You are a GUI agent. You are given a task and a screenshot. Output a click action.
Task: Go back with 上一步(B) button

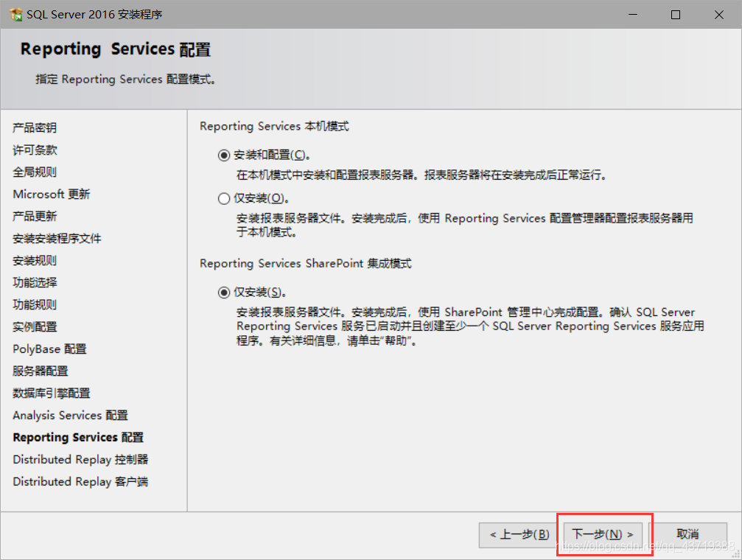pyautogui.click(x=519, y=535)
